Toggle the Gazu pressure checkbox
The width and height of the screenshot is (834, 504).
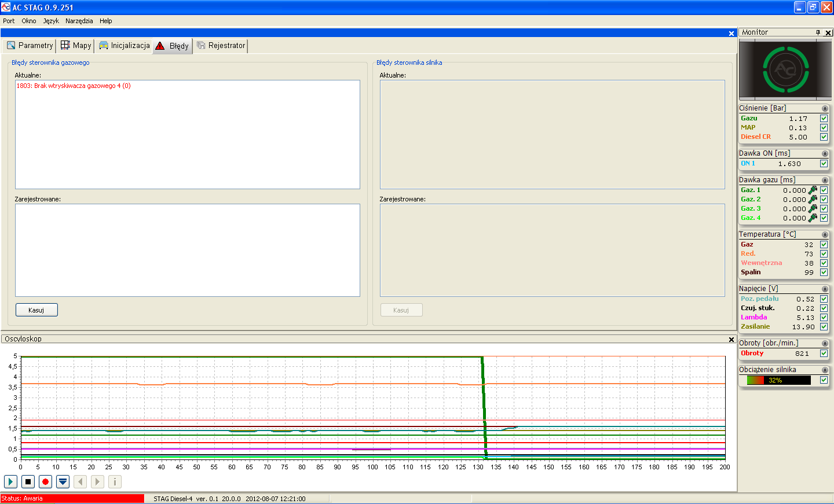(824, 118)
